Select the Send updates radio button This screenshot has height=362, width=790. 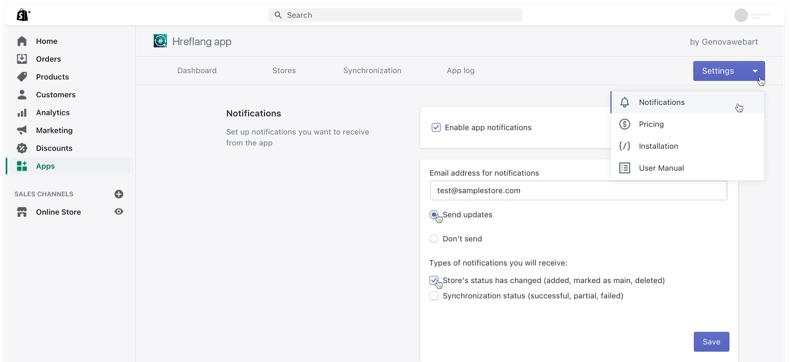point(434,214)
